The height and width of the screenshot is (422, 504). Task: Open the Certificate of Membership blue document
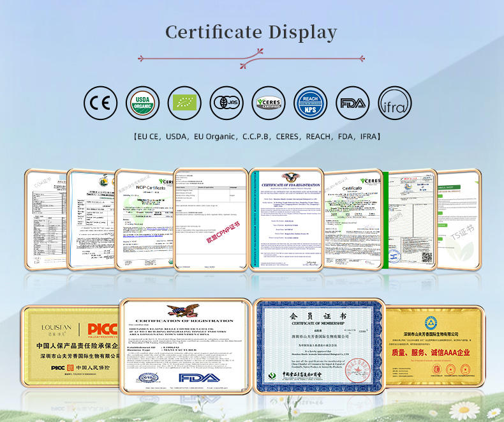(319, 347)
